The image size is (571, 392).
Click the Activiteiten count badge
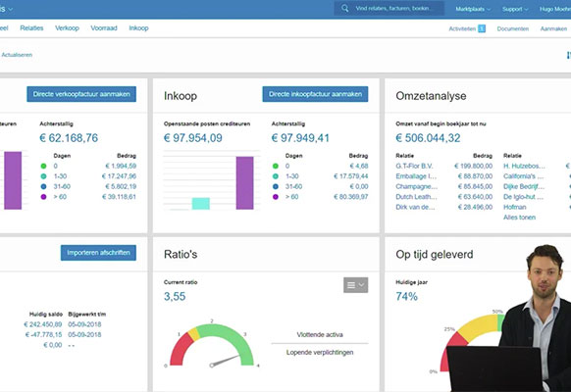(482, 28)
